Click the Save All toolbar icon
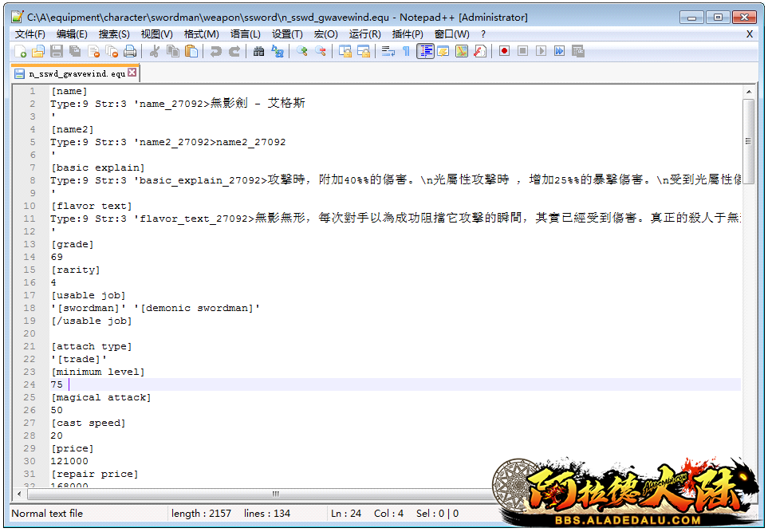Image resolution: width=768 pixels, height=532 pixels. pos(75,52)
